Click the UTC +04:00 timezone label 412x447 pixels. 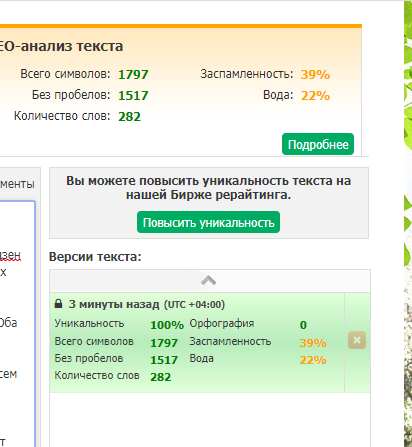tap(194, 305)
